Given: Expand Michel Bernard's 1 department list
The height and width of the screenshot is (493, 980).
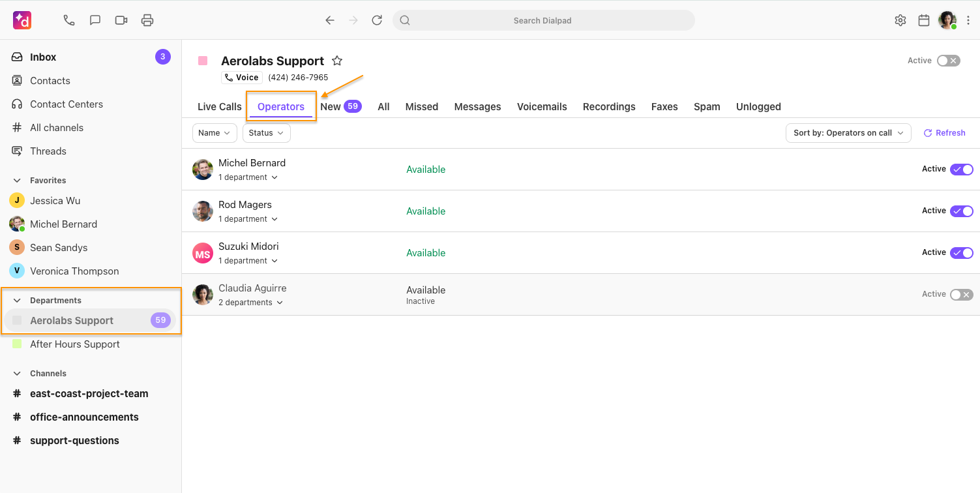Looking at the screenshot, I should [x=248, y=177].
